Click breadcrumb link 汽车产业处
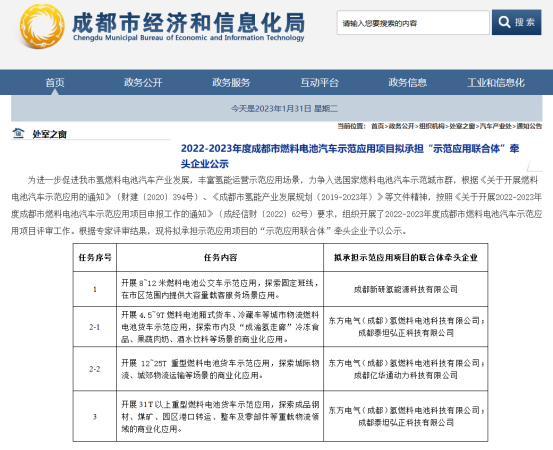Screen dimensions: 553x450 point(496,126)
